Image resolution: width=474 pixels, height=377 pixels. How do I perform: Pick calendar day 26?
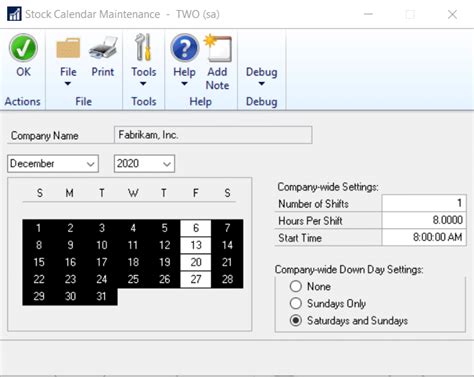click(165, 279)
